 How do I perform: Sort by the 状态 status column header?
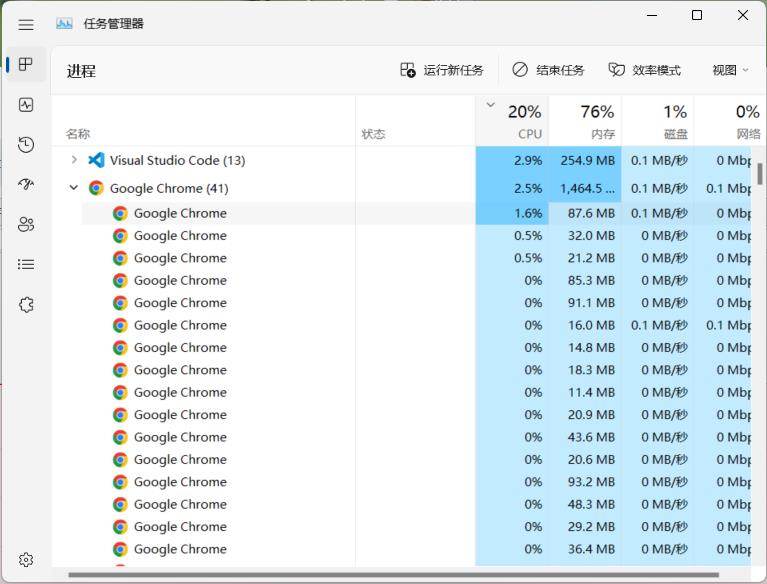(x=415, y=121)
